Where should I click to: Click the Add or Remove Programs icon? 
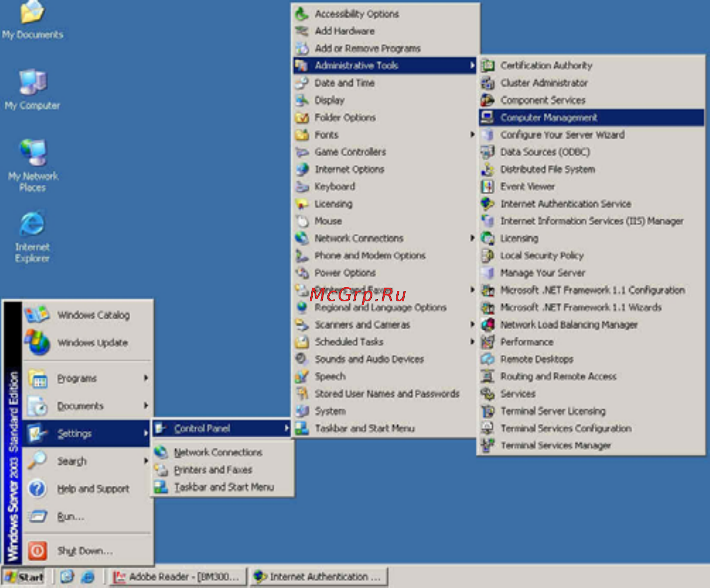[302, 48]
